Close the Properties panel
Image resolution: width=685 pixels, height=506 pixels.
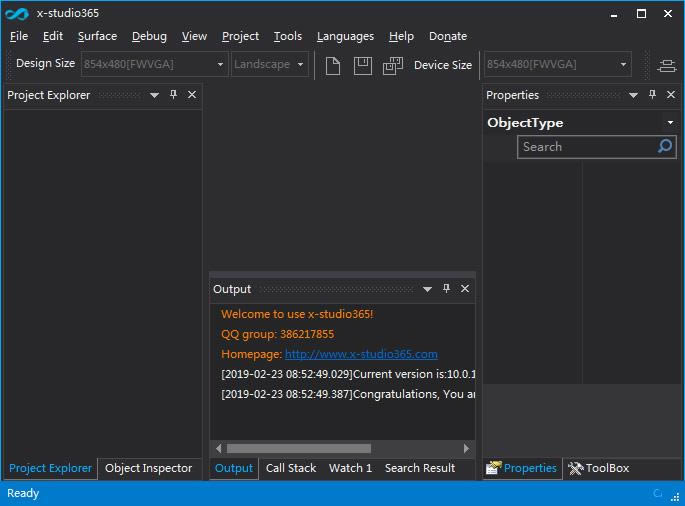pyautogui.click(x=671, y=94)
